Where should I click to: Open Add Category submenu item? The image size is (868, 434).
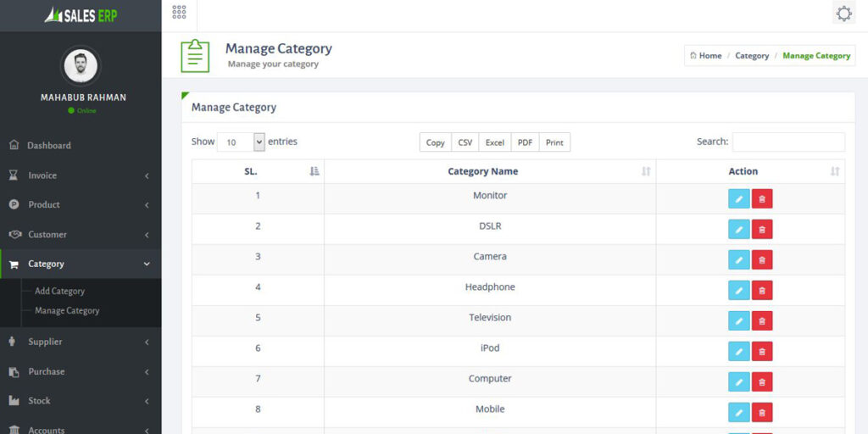(60, 292)
